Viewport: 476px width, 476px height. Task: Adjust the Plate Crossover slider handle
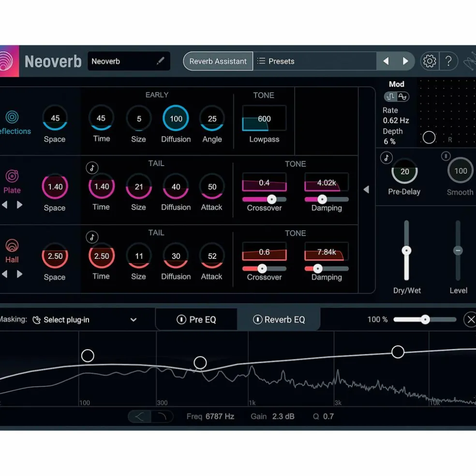pyautogui.click(x=272, y=199)
